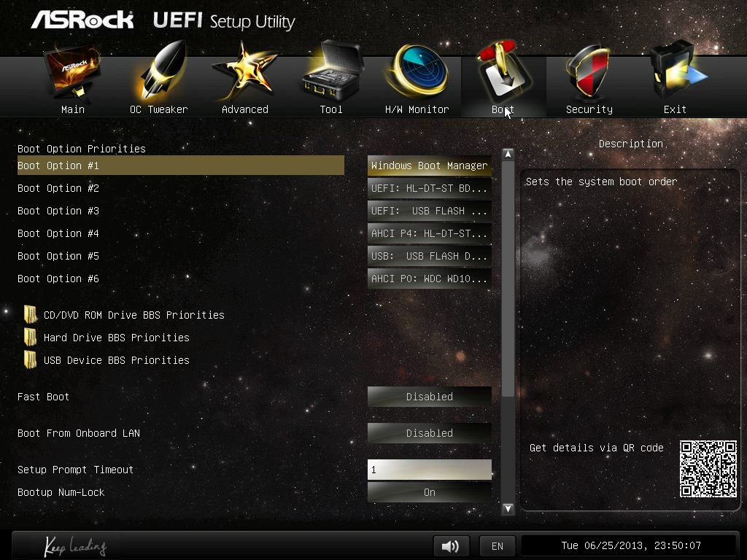Click the Fast Boot label
The height and width of the screenshot is (560, 747).
tap(43, 397)
